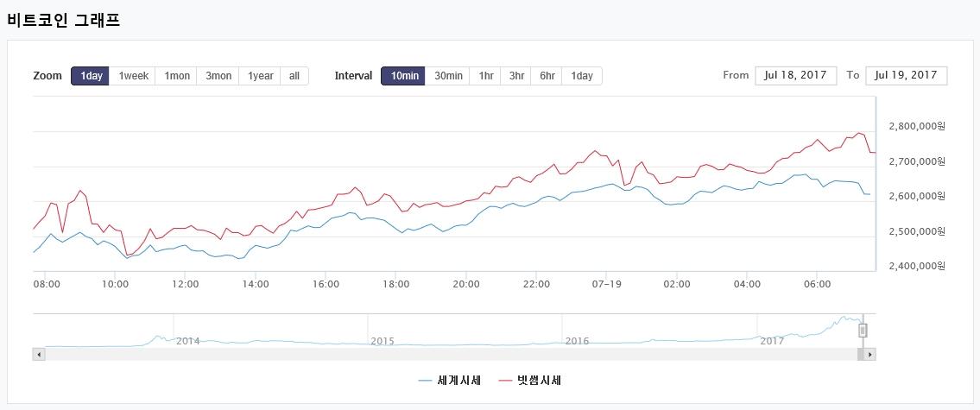This screenshot has width=980, height=410.
Task: Click the navigator scrollbar track
Action: point(432,354)
